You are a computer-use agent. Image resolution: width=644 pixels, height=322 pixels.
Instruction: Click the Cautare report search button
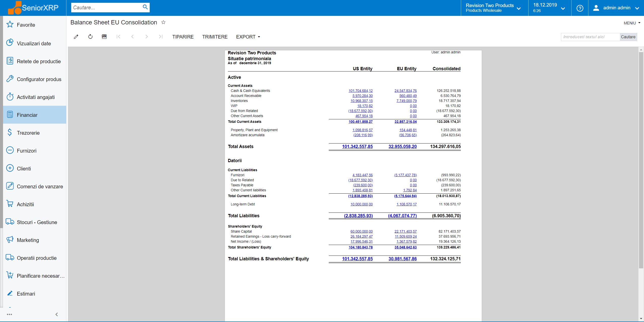(628, 37)
